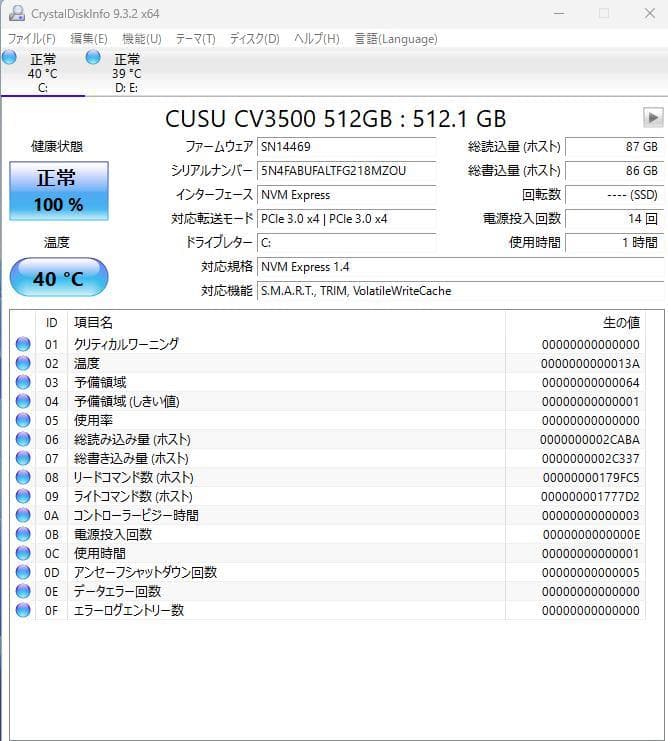Click the status orb for row 0E データエラー回数
668x741 pixels.
pyautogui.click(x=23, y=591)
